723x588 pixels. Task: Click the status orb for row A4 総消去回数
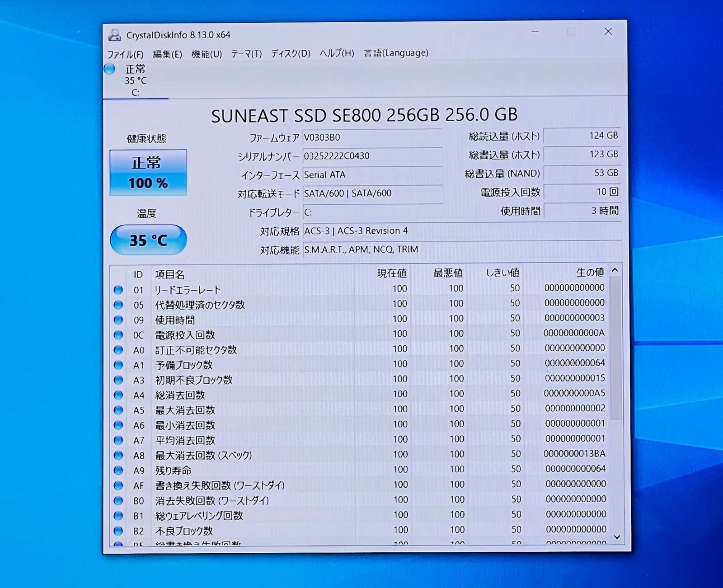click(x=118, y=395)
